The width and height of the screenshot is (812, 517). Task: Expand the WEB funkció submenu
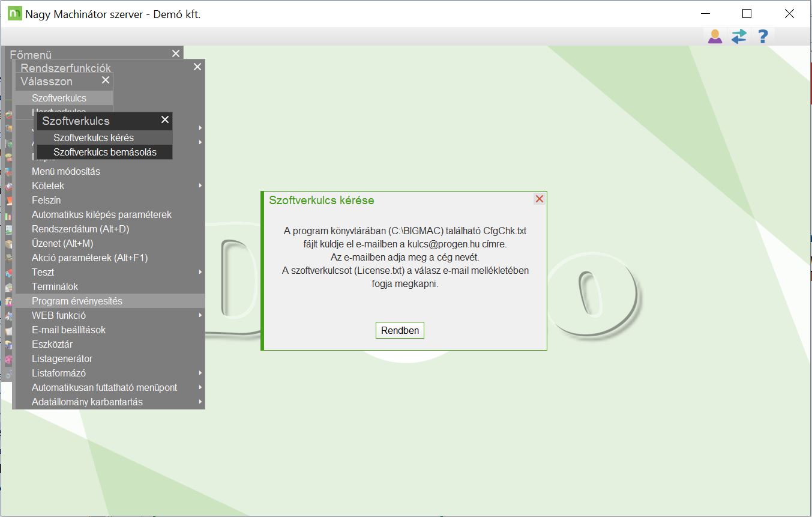pos(109,315)
